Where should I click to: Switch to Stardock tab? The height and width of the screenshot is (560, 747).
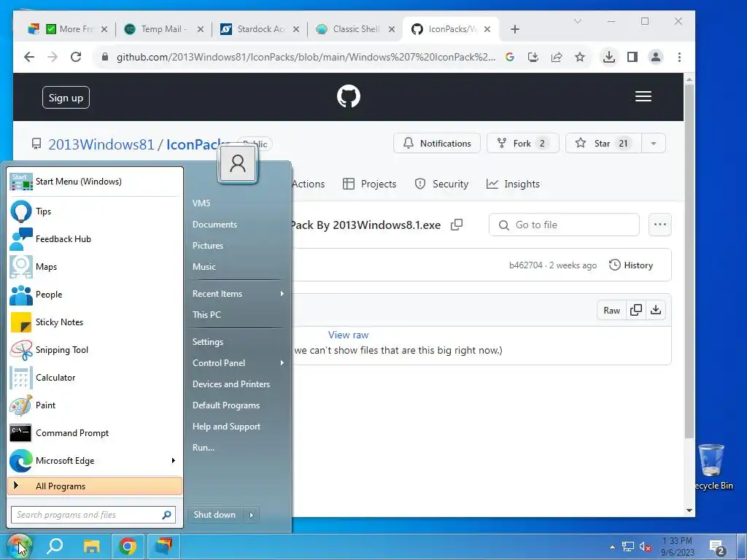[260, 29]
